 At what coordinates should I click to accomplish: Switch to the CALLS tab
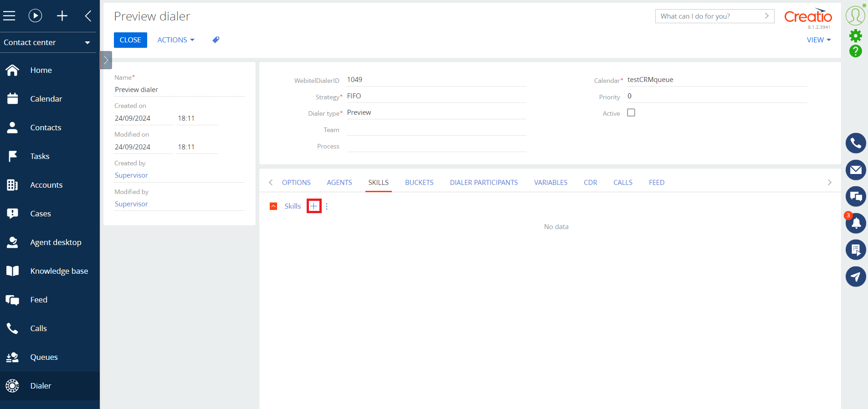coord(623,183)
